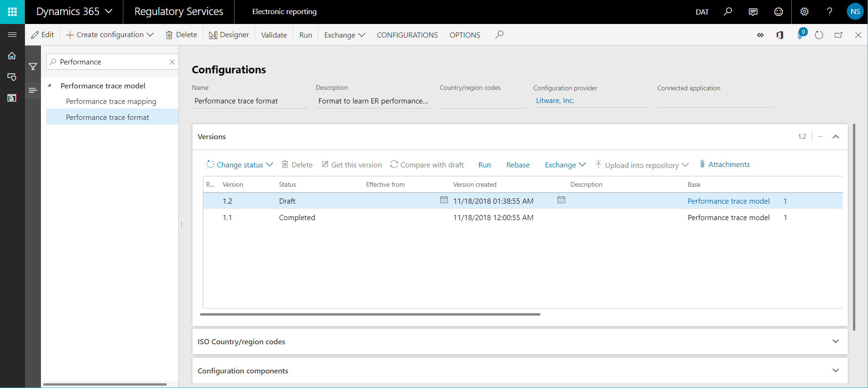Open the attachments icon with badge 0
Viewport: 868px width, 388px height.
[801, 34]
